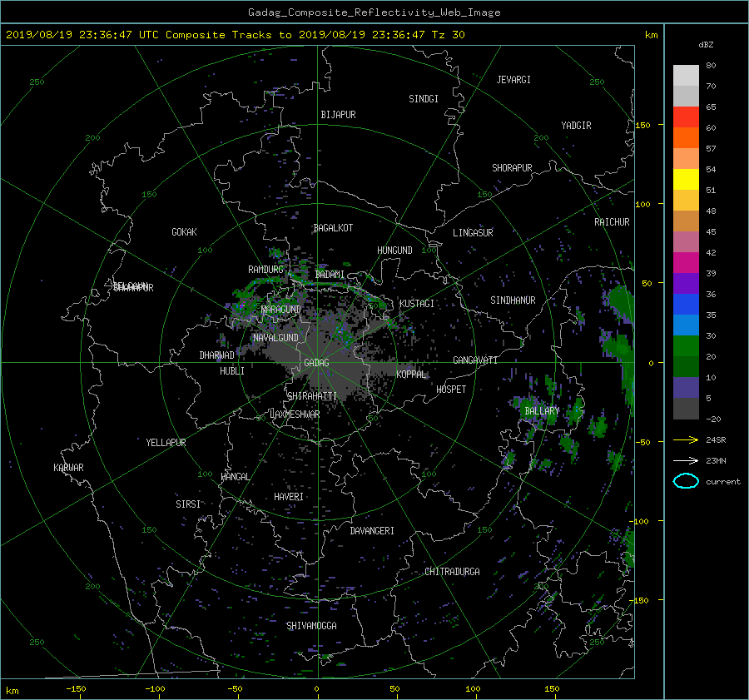The height and width of the screenshot is (700, 749).
Task: Select the LINGASUR city label
Action: (473, 233)
